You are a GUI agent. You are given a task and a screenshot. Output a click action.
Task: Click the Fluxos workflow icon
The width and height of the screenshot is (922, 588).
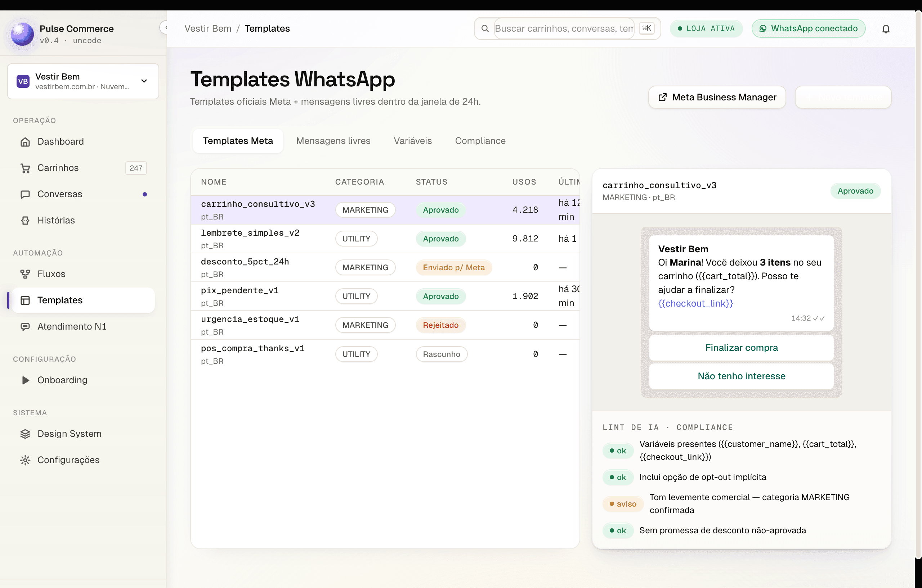pos(25,274)
